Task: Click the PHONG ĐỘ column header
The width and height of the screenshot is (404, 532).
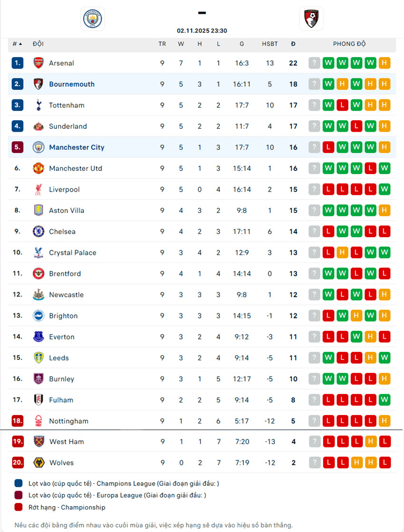Action: coord(349,44)
